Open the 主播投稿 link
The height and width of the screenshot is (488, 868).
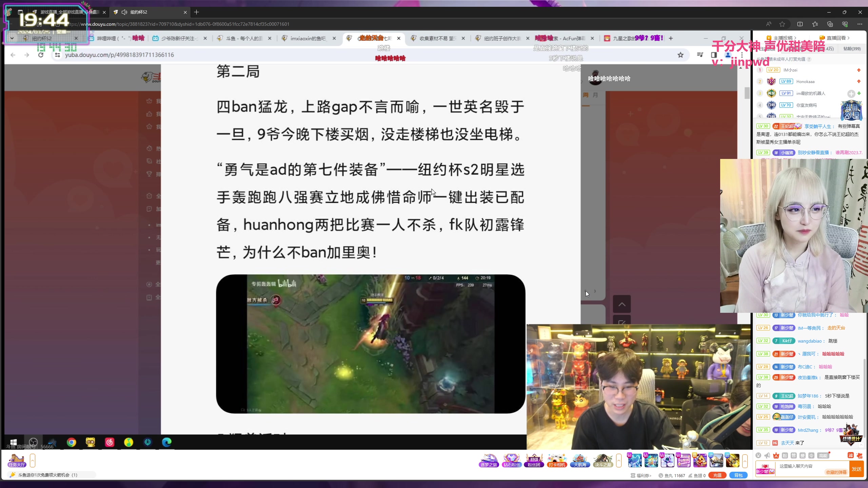pyautogui.click(x=781, y=38)
